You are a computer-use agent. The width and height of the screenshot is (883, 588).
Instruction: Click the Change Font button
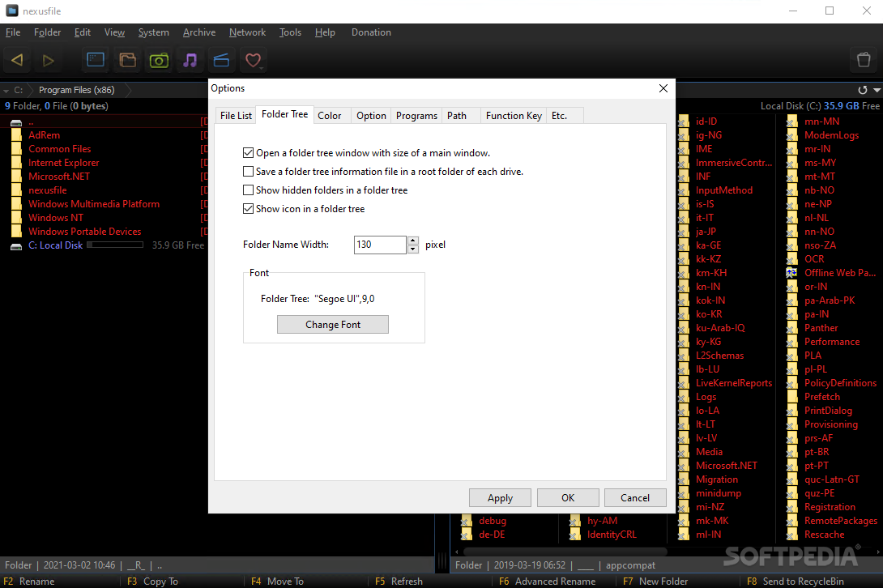click(333, 325)
